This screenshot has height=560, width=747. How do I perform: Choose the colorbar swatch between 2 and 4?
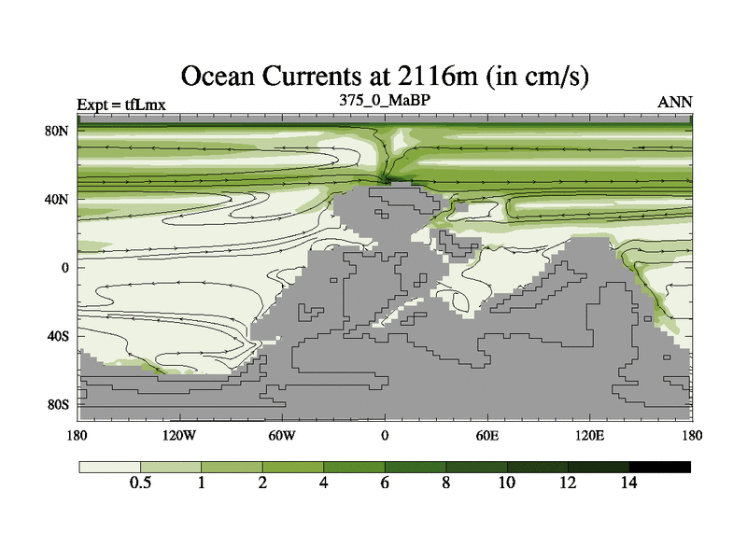(293, 466)
